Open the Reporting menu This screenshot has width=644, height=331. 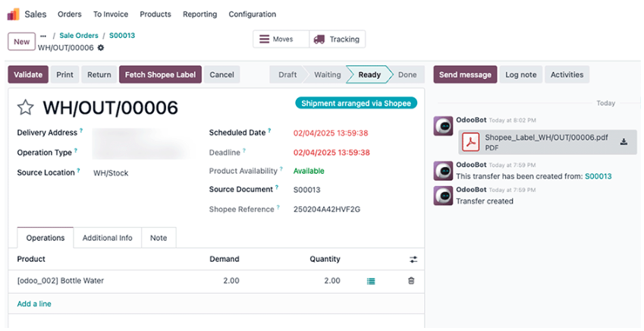coord(199,14)
